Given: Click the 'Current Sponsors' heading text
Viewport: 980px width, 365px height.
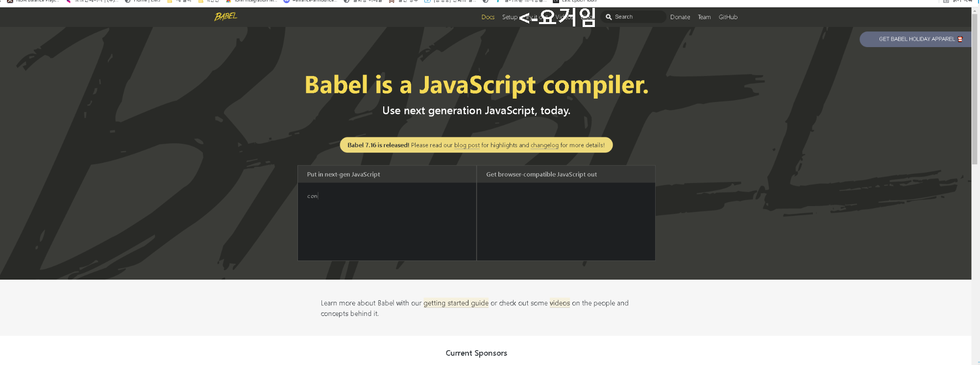Looking at the screenshot, I should (476, 353).
